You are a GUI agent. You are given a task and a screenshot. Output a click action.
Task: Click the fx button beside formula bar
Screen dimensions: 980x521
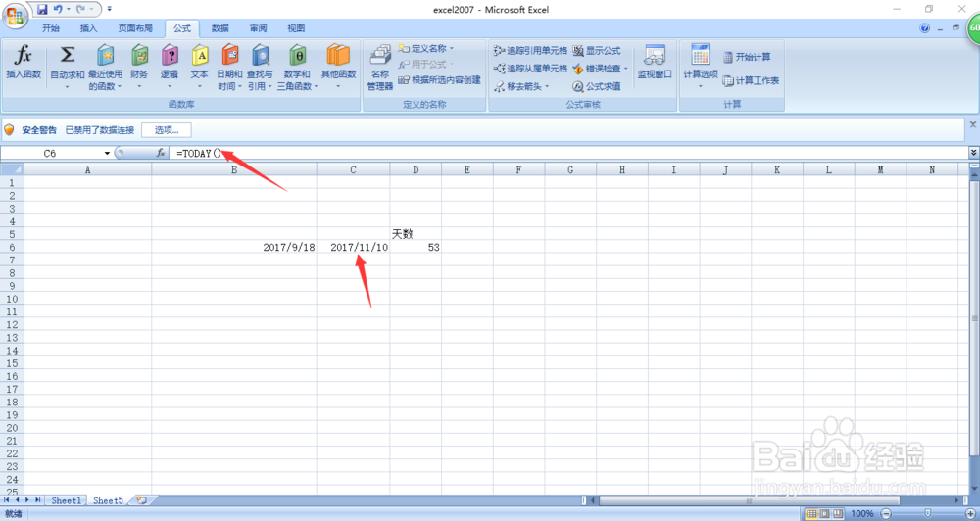pos(160,153)
